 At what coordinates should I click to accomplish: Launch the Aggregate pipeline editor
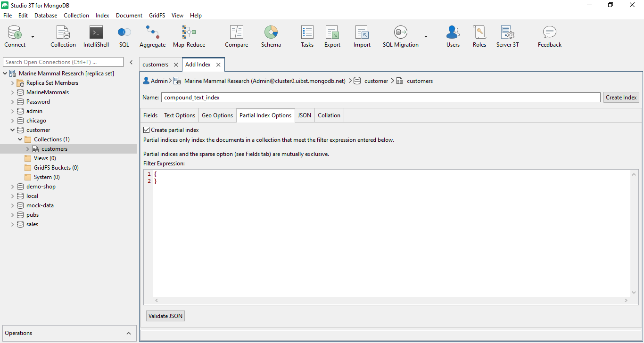click(152, 36)
